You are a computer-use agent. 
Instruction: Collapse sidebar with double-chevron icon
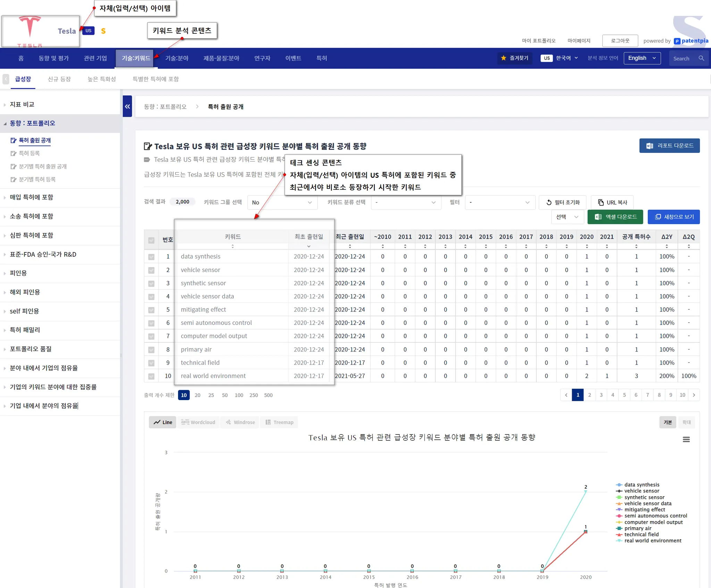click(x=127, y=106)
